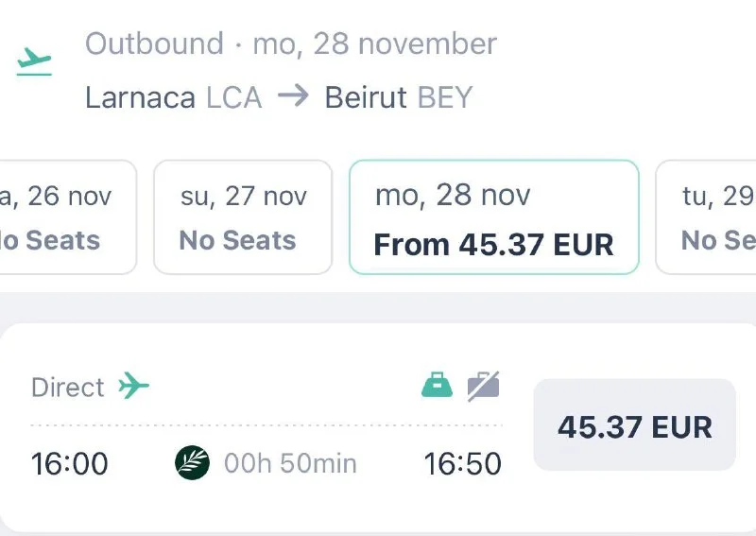Click the 16:50 arrival time
This screenshot has height=536, width=756.
pos(462,464)
